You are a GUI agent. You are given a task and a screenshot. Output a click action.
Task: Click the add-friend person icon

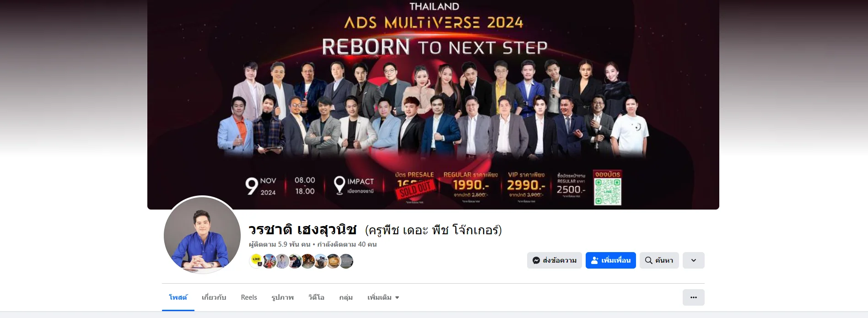[595, 260]
